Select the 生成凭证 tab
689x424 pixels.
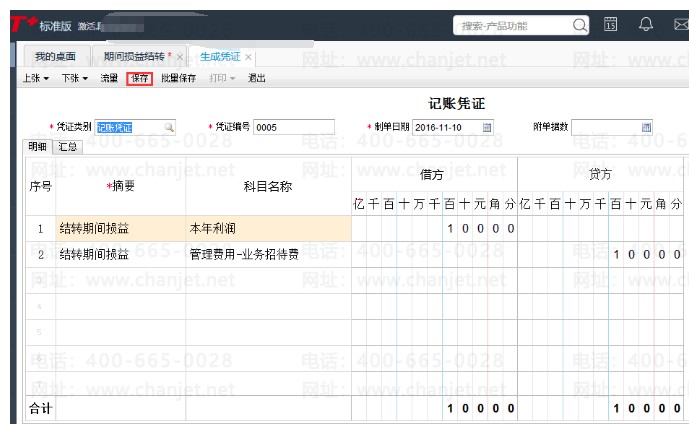[x=220, y=57]
